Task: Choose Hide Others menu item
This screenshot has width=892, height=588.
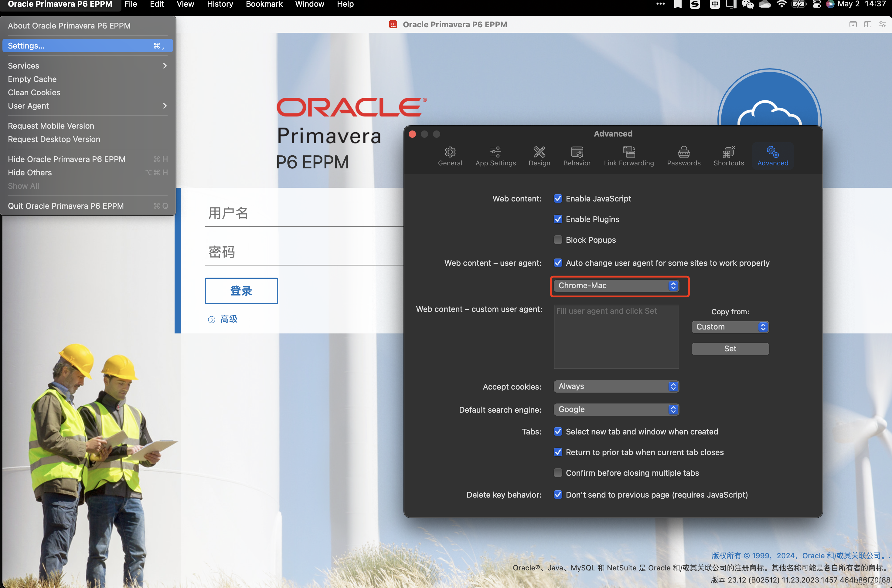Action: click(87, 173)
